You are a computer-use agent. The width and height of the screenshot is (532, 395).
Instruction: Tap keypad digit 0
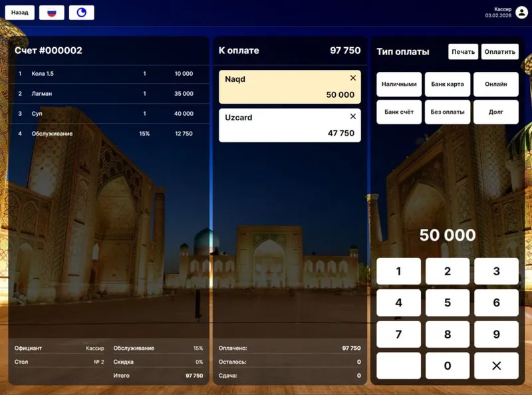pos(448,366)
